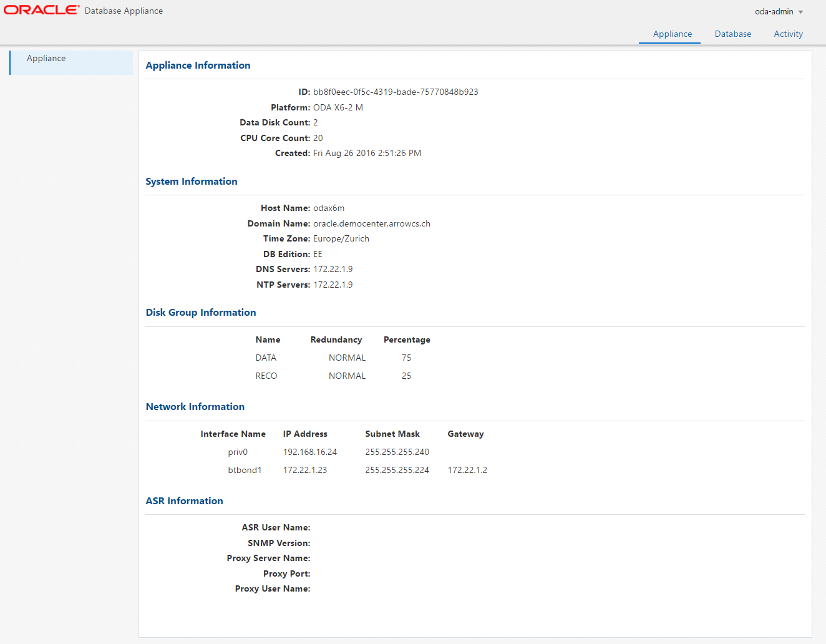Click the Redundancy column header
Image resolution: width=826 pixels, height=644 pixels.
336,340
